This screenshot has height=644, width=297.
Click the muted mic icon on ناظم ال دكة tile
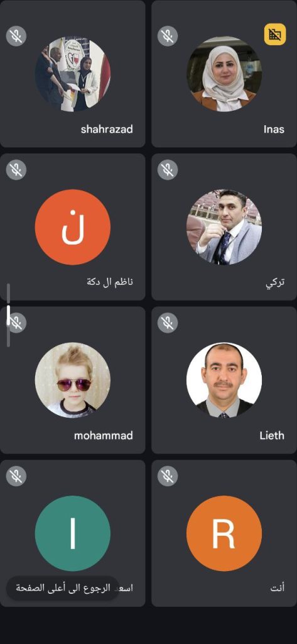(16, 170)
